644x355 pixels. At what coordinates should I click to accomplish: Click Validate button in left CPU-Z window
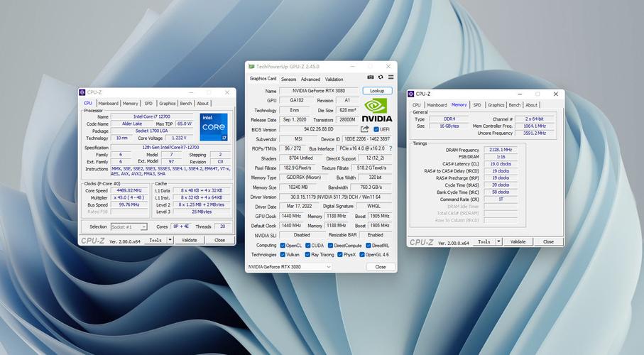click(x=189, y=240)
